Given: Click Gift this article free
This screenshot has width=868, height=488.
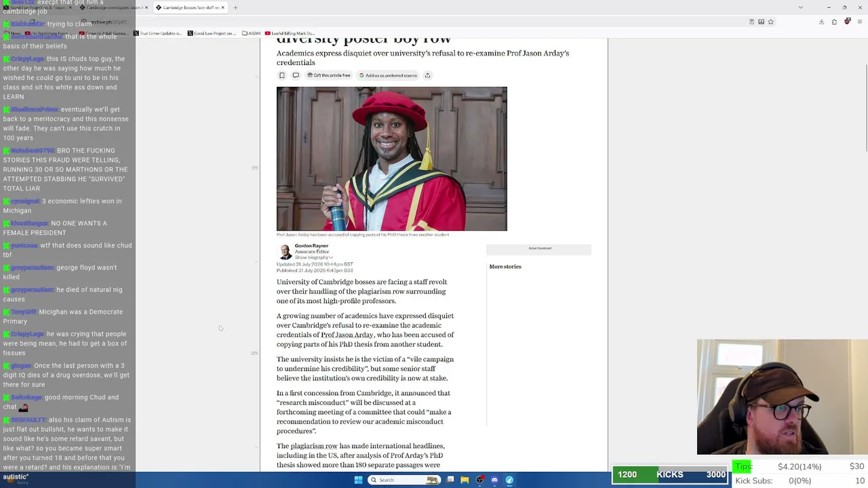Looking at the screenshot, I should point(328,75).
